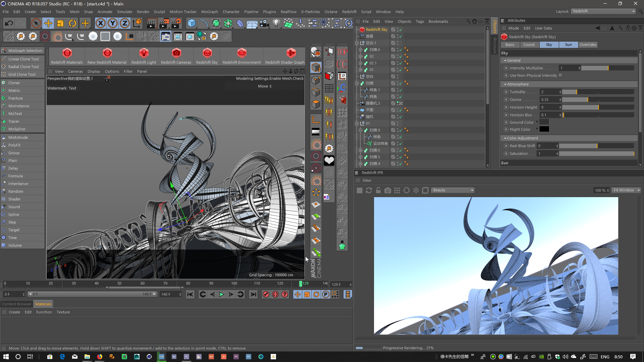Toggle Saturation animation dot
This screenshot has height=362, width=644.
pyautogui.click(x=506, y=154)
